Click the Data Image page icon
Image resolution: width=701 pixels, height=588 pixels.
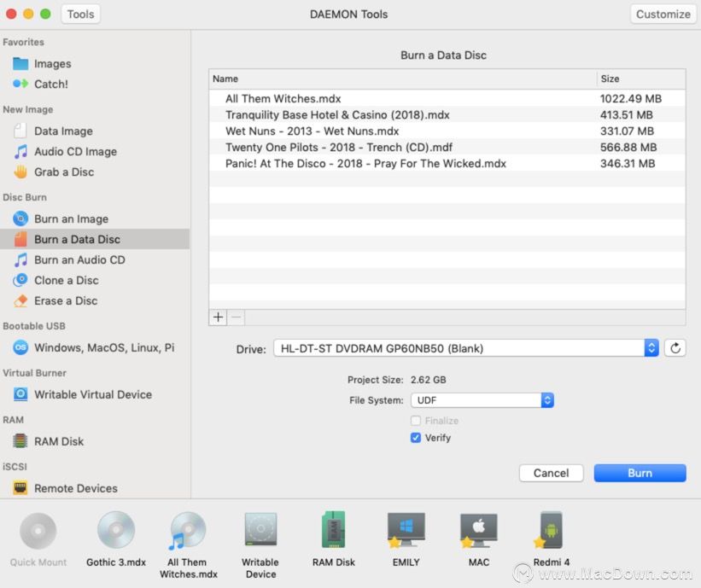point(20,131)
